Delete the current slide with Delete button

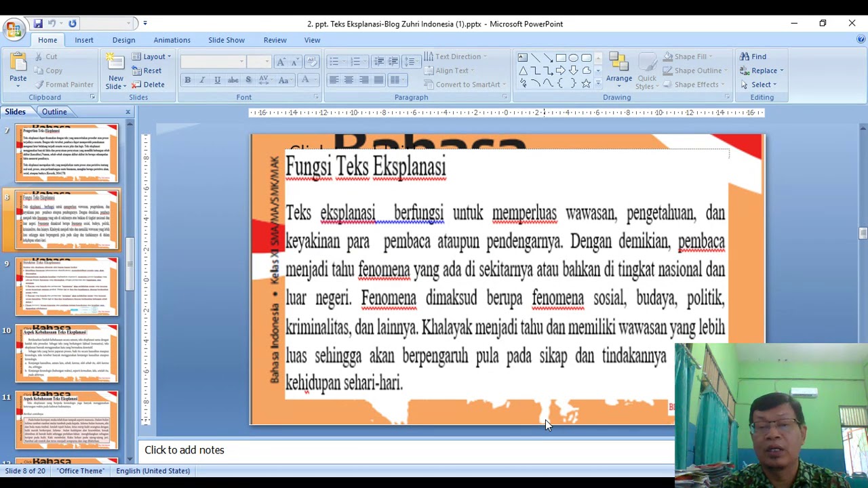click(148, 85)
